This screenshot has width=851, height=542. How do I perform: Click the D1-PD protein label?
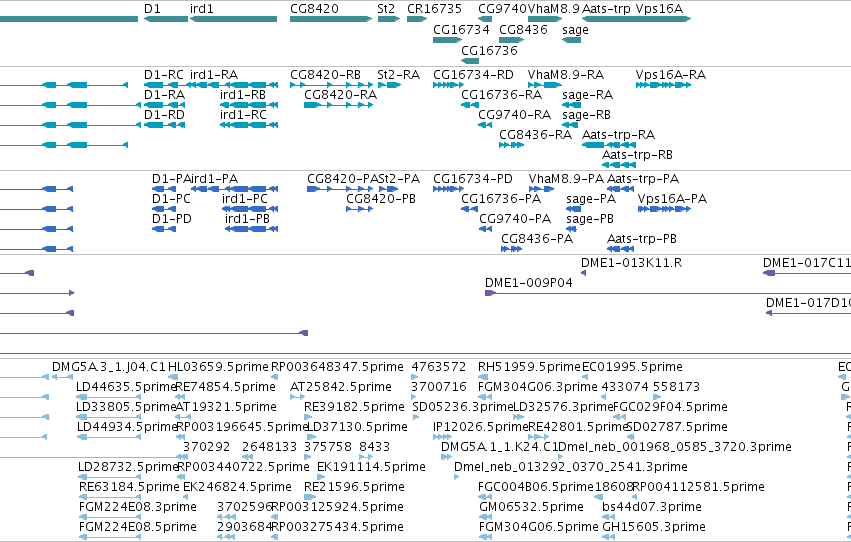[172, 219]
